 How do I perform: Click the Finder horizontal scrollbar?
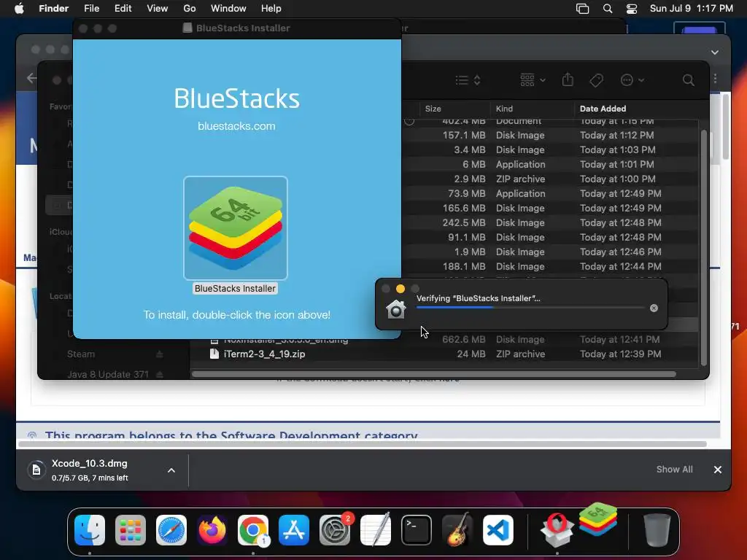(x=433, y=374)
